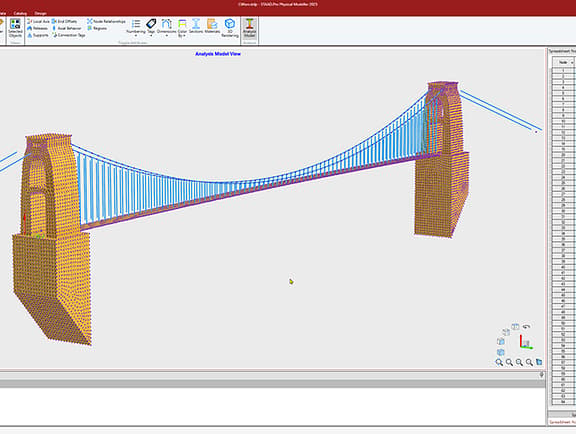
Task: Click the Analysis Model View title text
Action: point(218,54)
